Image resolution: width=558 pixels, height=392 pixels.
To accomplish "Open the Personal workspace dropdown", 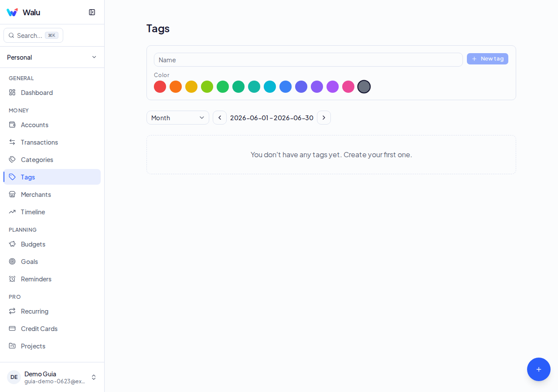I will 52,57.
